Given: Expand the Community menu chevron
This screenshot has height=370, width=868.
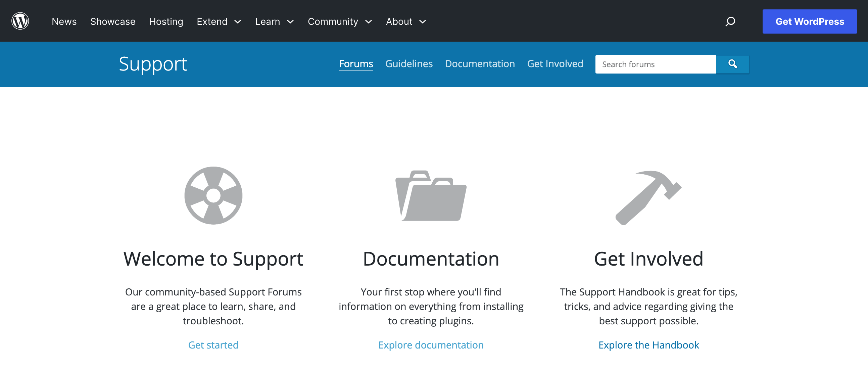Looking at the screenshot, I should (368, 22).
